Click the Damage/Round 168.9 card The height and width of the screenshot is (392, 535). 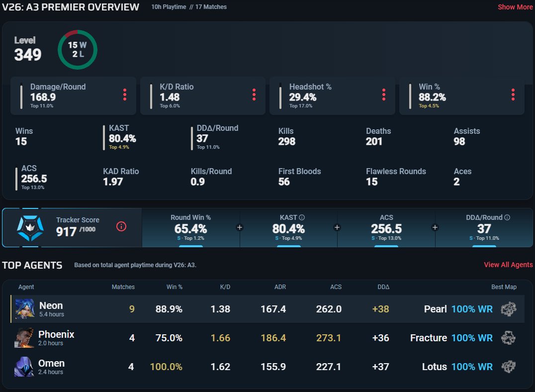coord(74,96)
